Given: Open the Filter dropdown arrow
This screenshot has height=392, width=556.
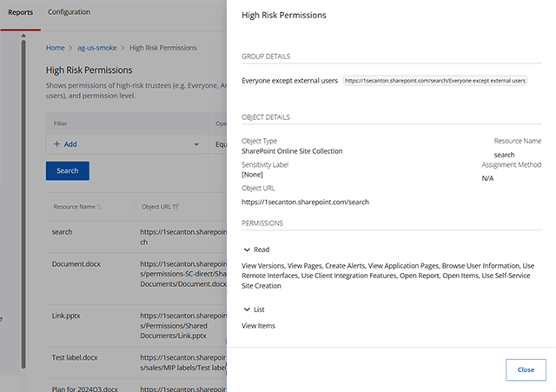Looking at the screenshot, I should click(196, 144).
